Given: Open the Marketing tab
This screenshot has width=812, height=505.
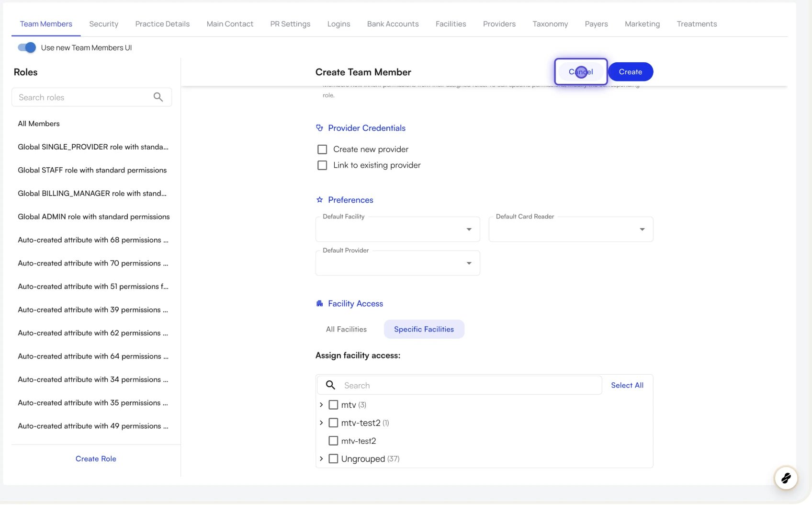Looking at the screenshot, I should pos(642,24).
